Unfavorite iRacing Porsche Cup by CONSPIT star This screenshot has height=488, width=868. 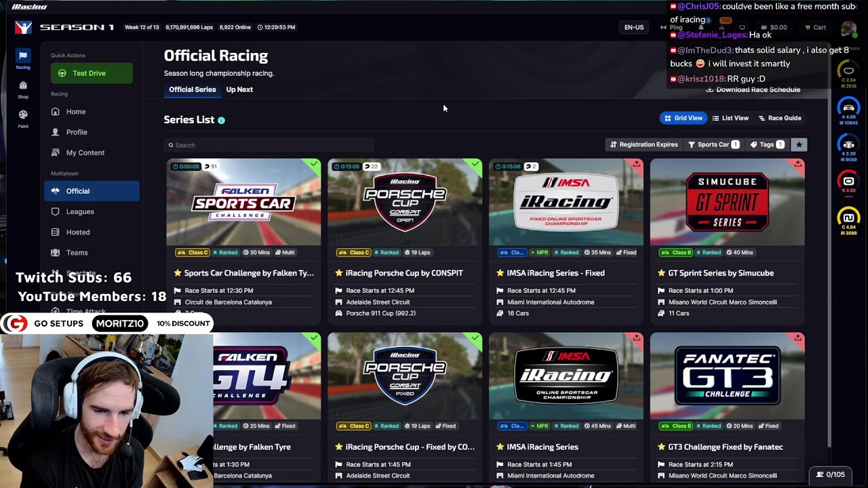point(339,273)
